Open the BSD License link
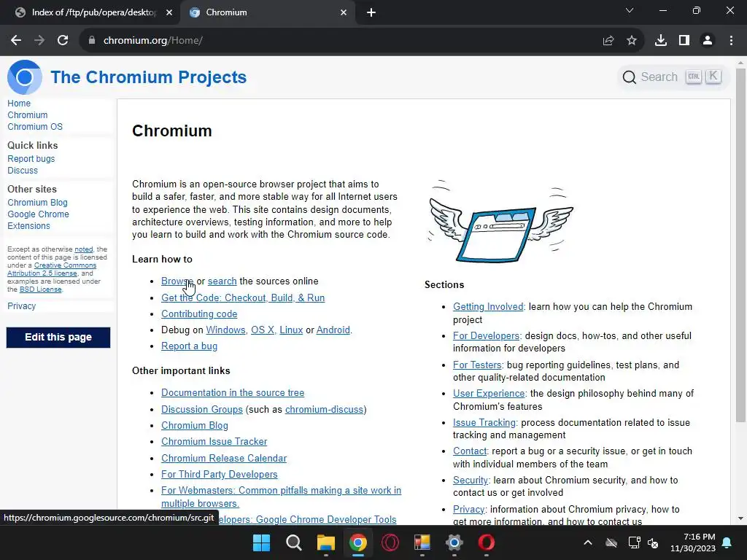This screenshot has height=560, width=747. coord(41,289)
